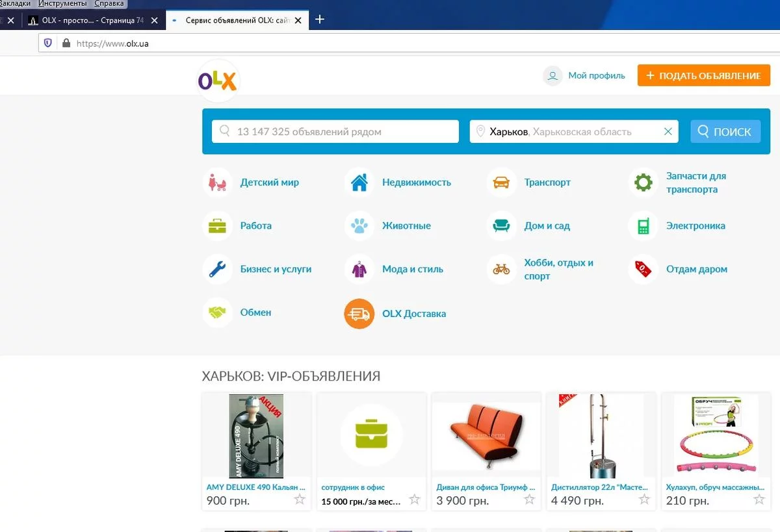Viewport: 780px width, 532px height.
Task: Favorite the Дистиллятор 22л listing star
Action: pos(644,500)
